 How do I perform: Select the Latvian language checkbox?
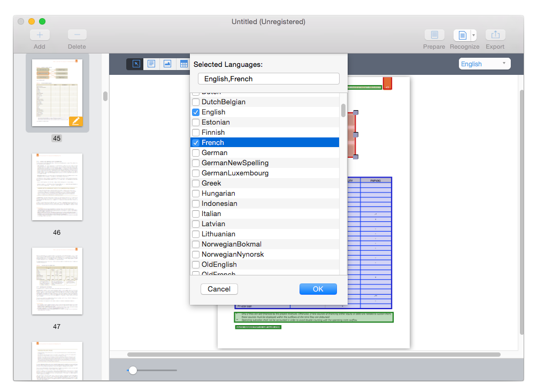[x=196, y=224]
